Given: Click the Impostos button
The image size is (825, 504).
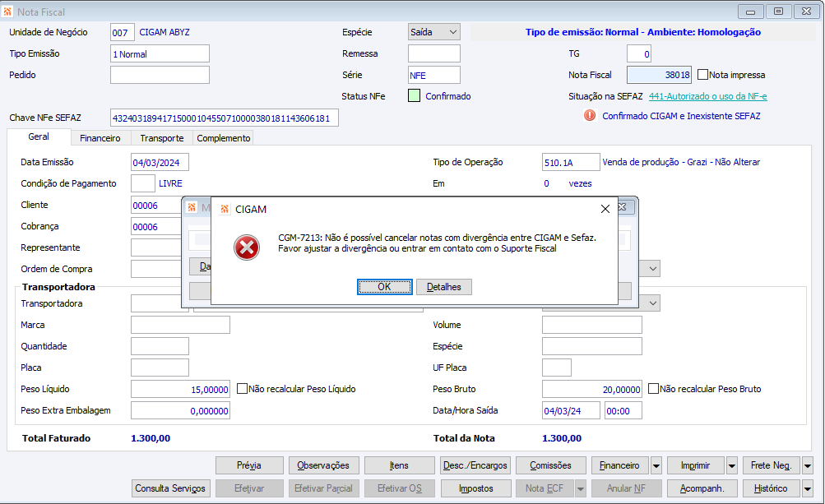Looking at the screenshot, I should point(475,488).
